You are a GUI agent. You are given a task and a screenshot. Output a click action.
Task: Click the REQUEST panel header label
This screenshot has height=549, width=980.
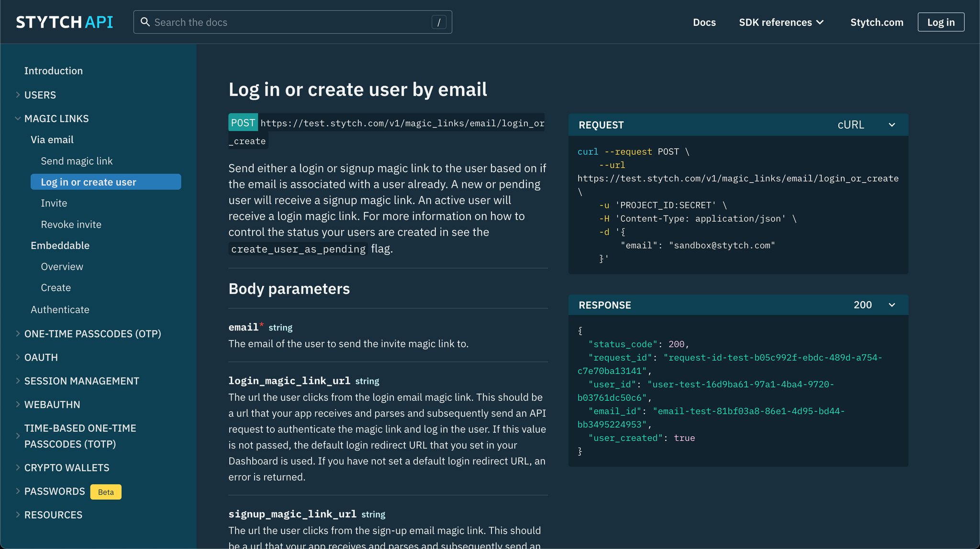point(601,125)
